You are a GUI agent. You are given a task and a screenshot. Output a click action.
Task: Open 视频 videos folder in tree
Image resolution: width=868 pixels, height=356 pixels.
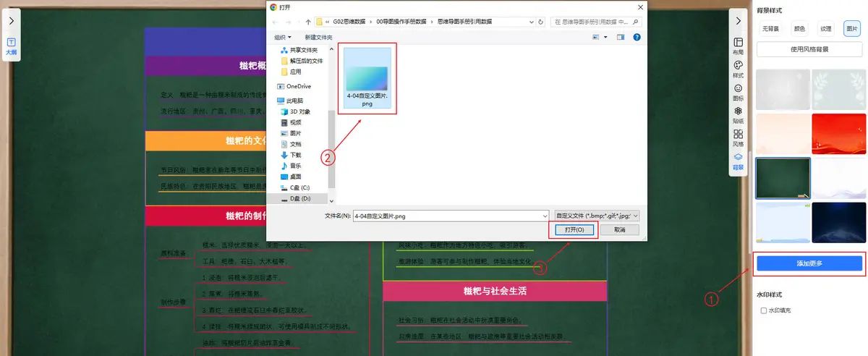pos(291,122)
